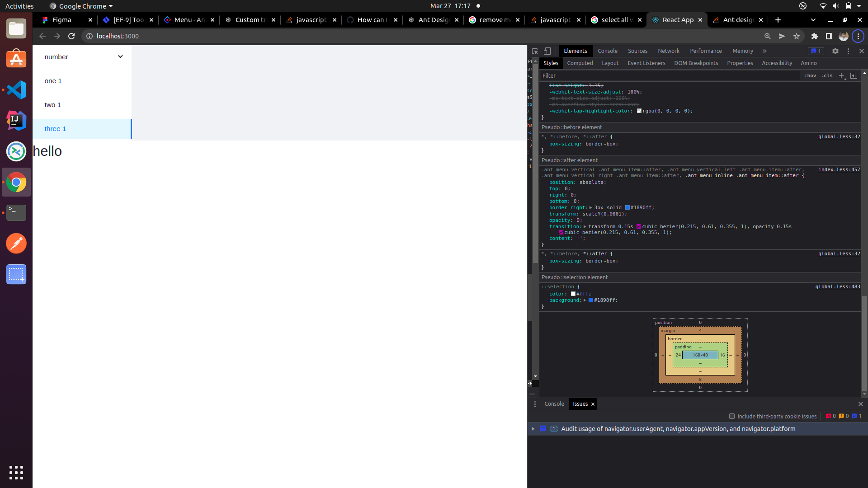Open the screenshot tool in the dock
This screenshot has height=488, width=868.
click(16, 274)
